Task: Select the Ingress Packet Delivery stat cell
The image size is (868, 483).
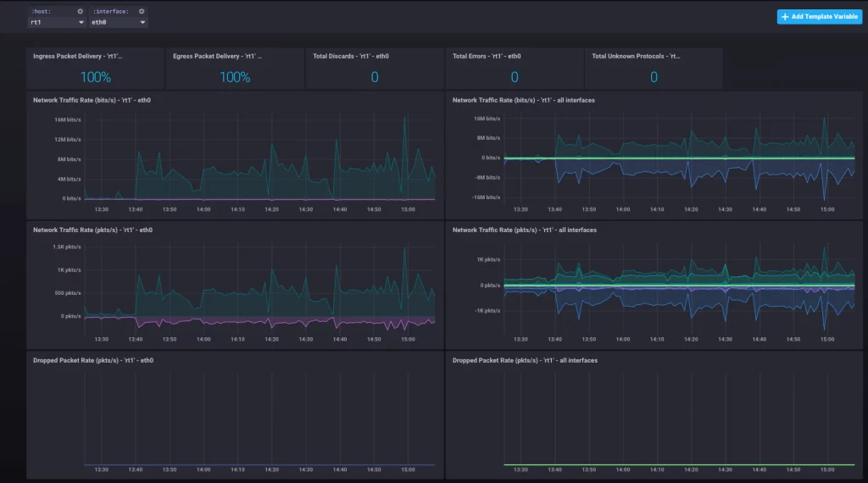Action: click(95, 69)
